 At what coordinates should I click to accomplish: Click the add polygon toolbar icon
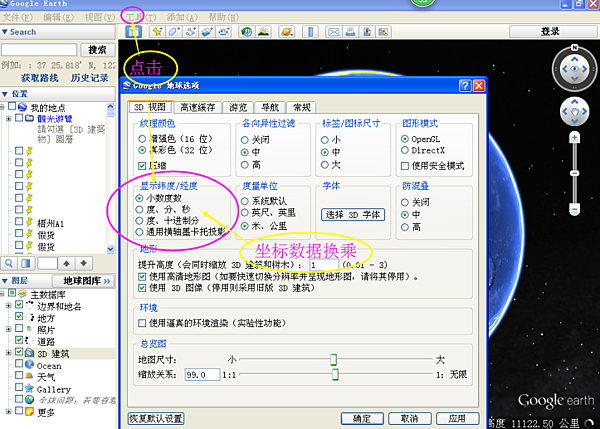coord(174,32)
